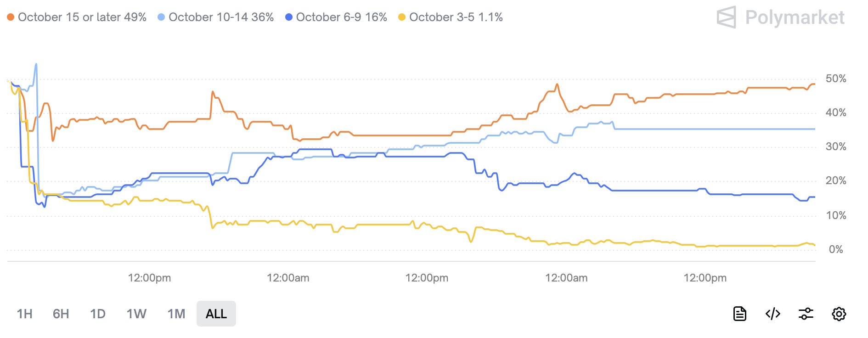Click the orange October 15 legend dot
Image resolution: width=868 pixels, height=338 pixels.
point(10,17)
